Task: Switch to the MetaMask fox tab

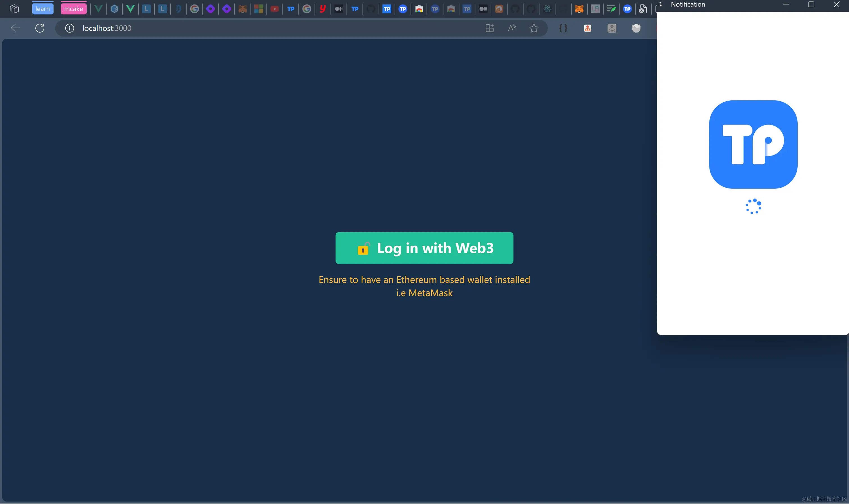Action: [x=579, y=9]
